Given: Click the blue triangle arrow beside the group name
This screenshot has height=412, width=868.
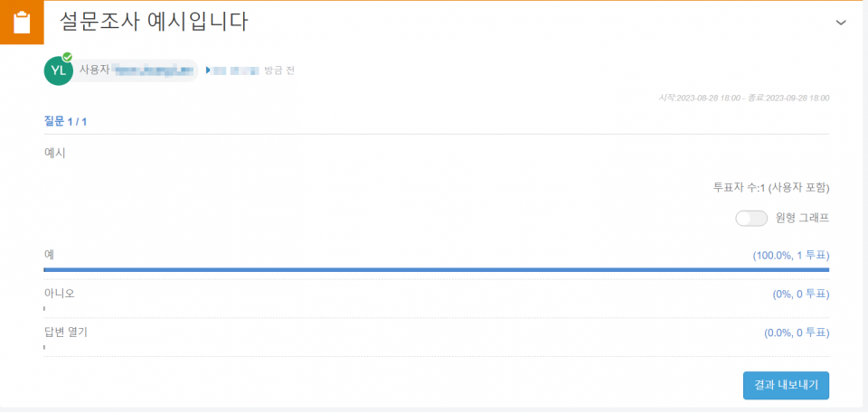Looking at the screenshot, I should (x=208, y=70).
